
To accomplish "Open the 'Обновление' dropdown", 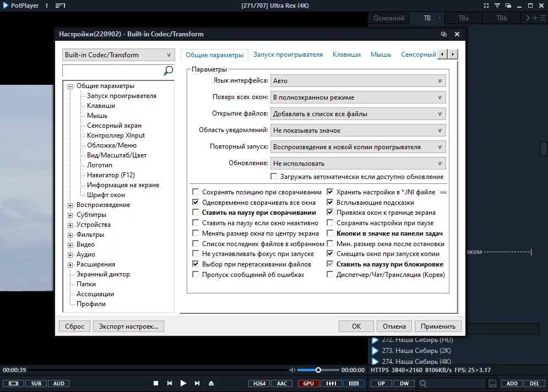I will coord(358,163).
